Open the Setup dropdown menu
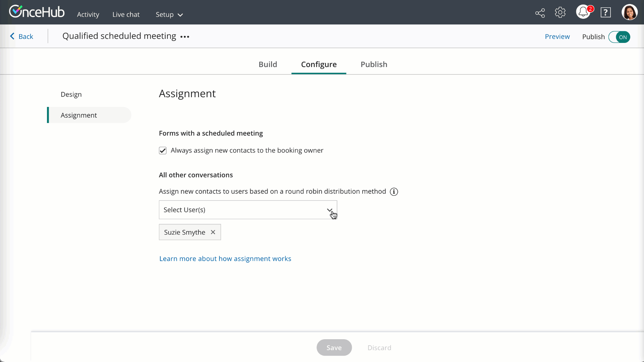644x362 pixels. (x=169, y=14)
